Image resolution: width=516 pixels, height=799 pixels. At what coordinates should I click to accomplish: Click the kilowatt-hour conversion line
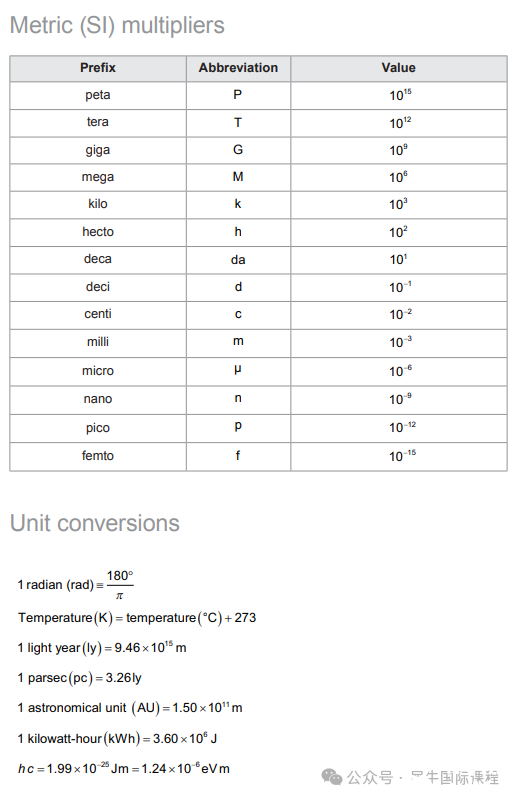point(117,738)
